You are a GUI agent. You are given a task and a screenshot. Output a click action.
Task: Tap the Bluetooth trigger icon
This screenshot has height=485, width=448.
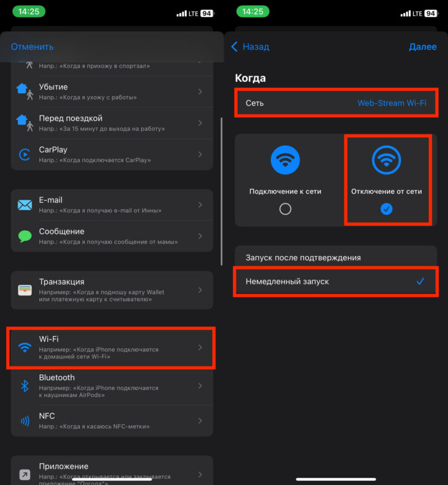[25, 386]
